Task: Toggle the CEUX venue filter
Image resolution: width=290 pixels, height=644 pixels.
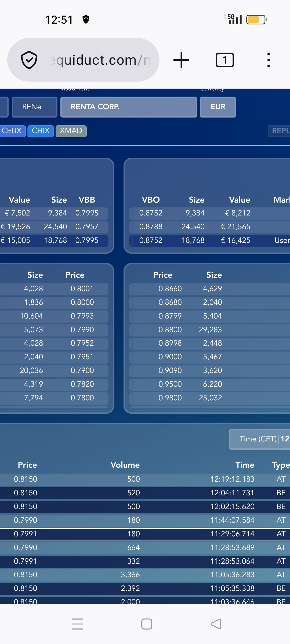Action: (12, 131)
